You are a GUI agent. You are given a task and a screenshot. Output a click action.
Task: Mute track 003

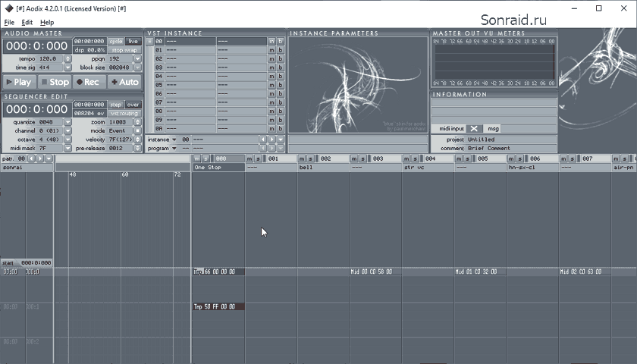354,158
